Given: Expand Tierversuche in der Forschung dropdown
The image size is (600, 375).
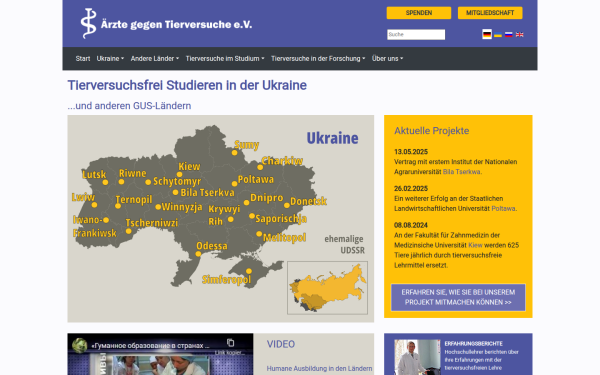Looking at the screenshot, I should 318,59.
